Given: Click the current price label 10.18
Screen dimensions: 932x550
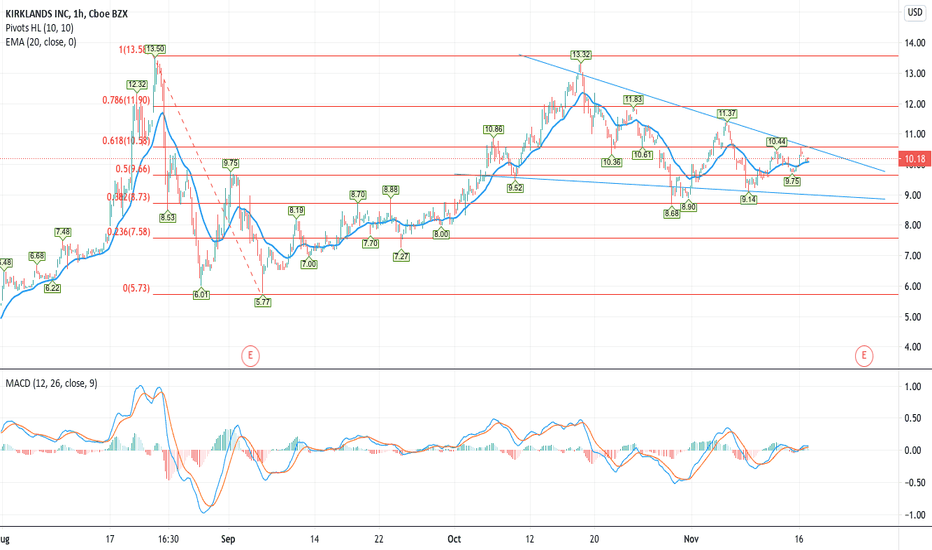Looking at the screenshot, I should [x=914, y=158].
